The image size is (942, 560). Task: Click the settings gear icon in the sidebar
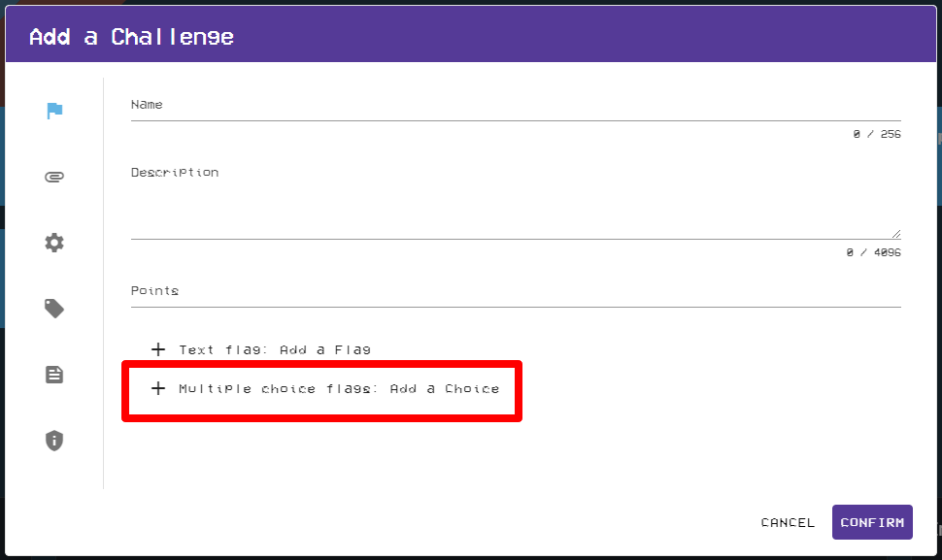point(54,242)
